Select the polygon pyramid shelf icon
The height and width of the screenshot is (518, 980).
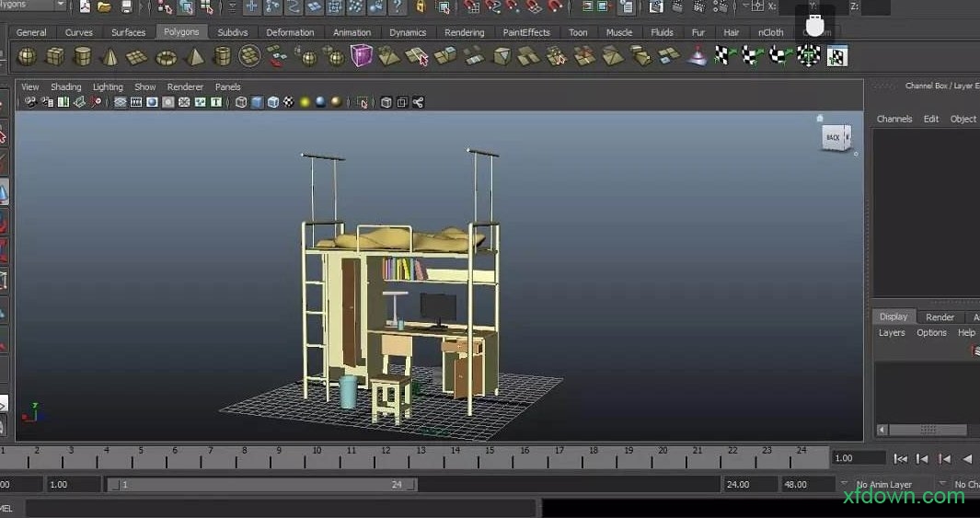194,57
